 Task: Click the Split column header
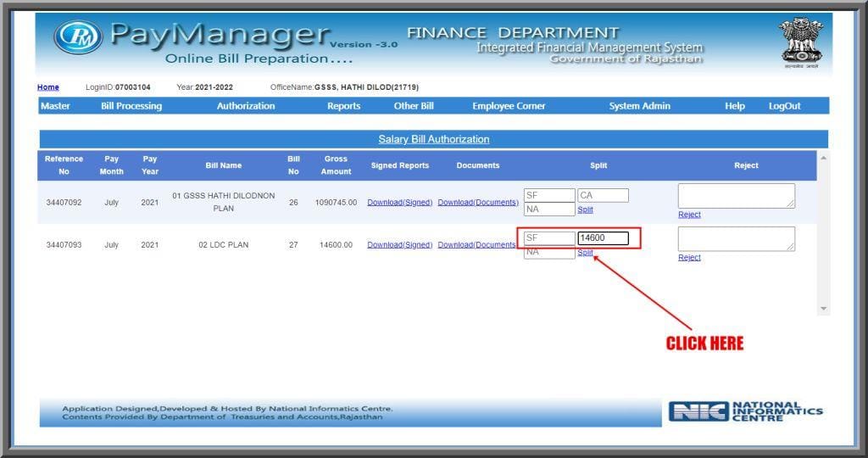pos(598,165)
